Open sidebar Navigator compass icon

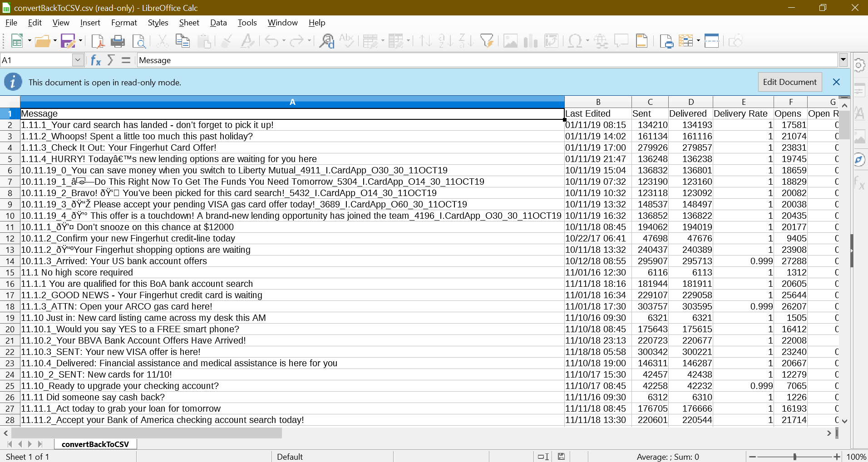(859, 160)
